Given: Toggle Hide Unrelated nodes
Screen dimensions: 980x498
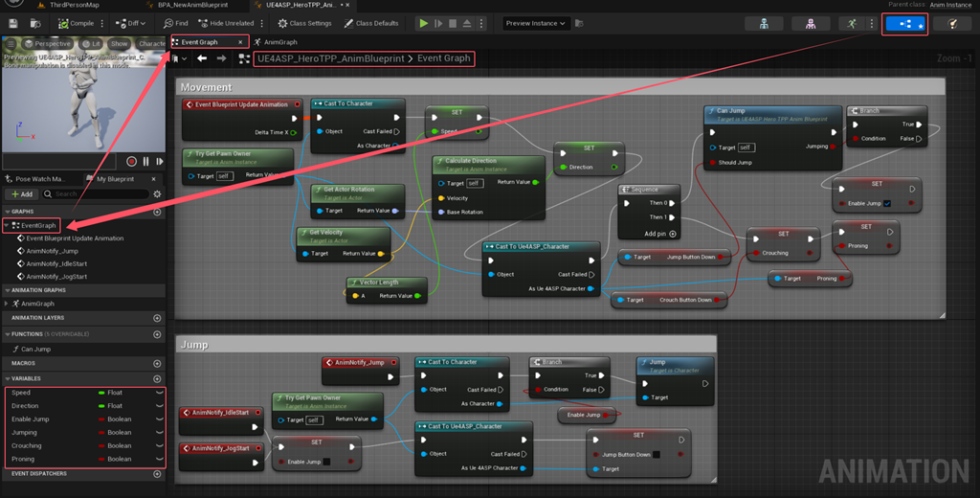Looking at the screenshot, I should point(226,24).
